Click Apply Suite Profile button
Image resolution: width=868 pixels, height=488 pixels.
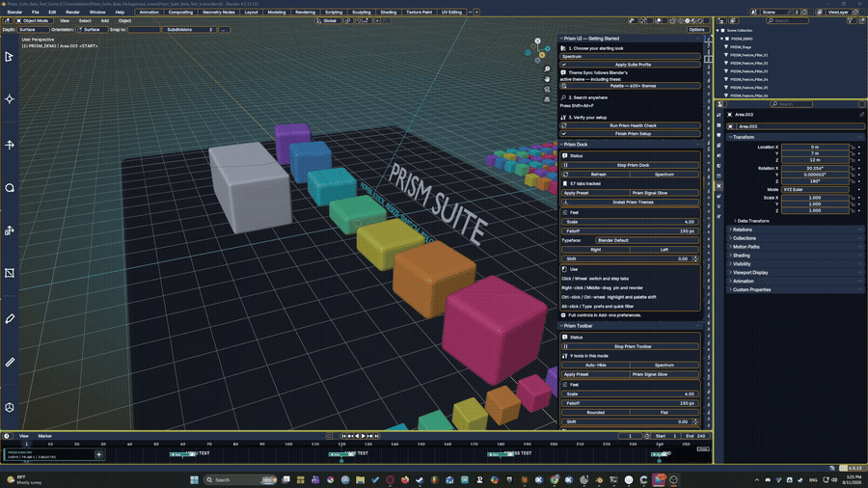tap(631, 65)
